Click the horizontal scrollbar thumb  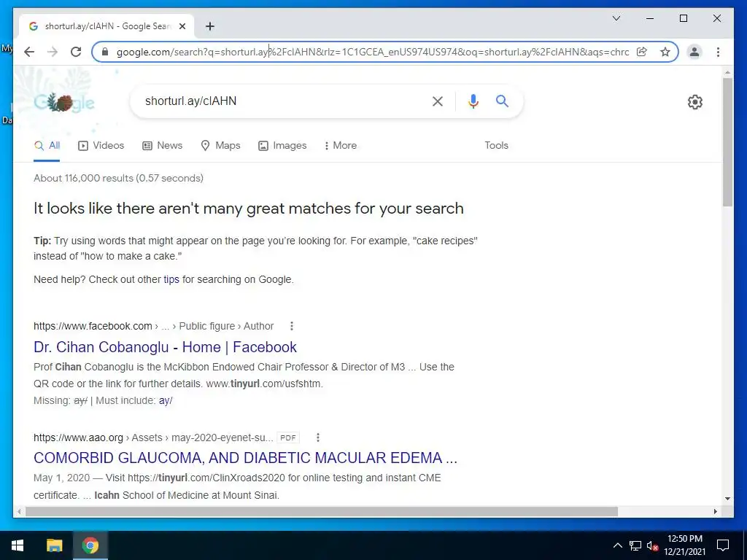(x=322, y=511)
